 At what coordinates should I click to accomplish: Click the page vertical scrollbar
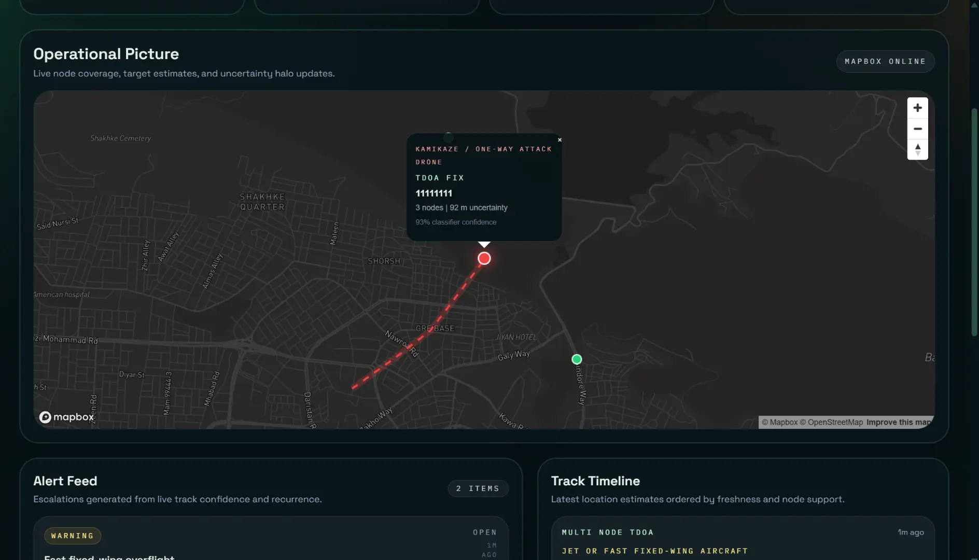tap(974, 223)
